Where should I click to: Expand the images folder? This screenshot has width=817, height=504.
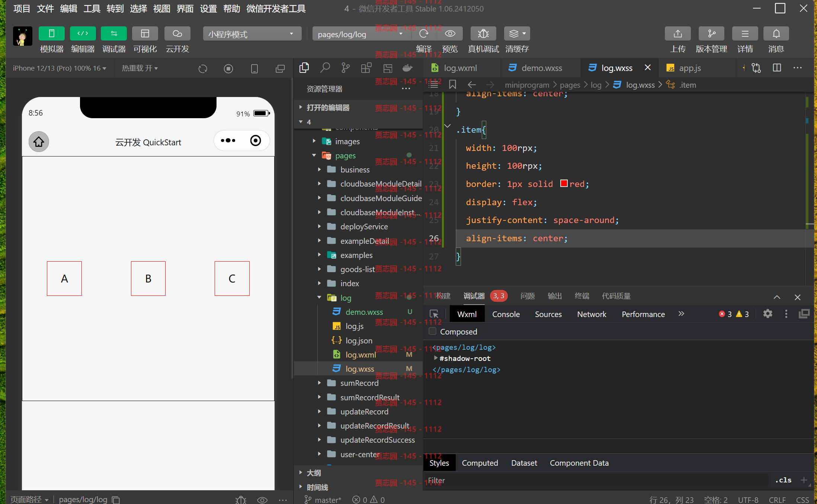(x=347, y=141)
